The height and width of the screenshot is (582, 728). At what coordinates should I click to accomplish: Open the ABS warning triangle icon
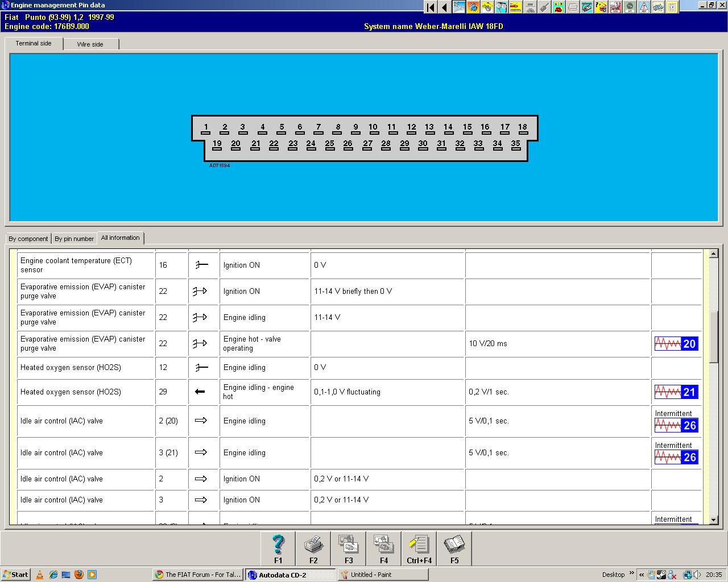[x=645, y=7]
